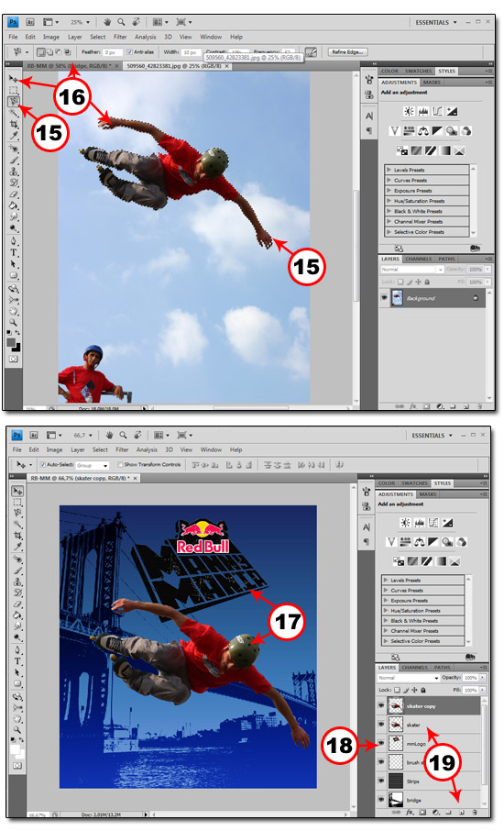The height and width of the screenshot is (831, 504).
Task: Hide the Strips layer
Action: click(x=381, y=781)
